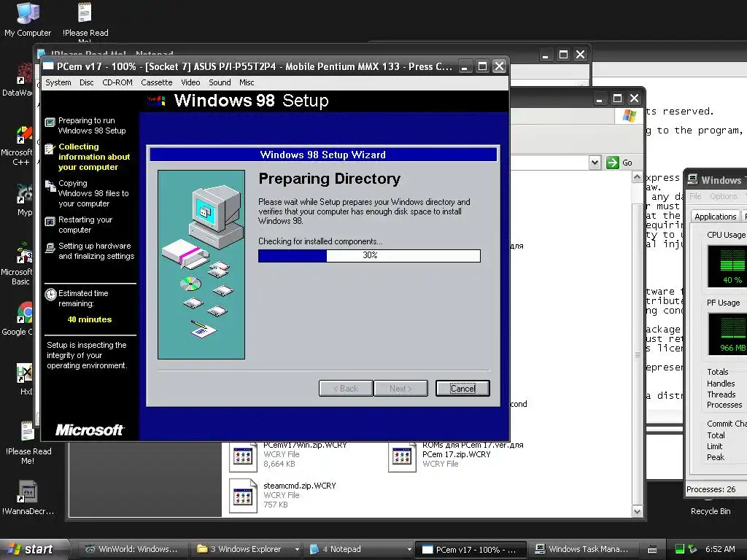This screenshot has width=747, height=560.
Task: Click the Notepad title bar icon
Action: 42,53
